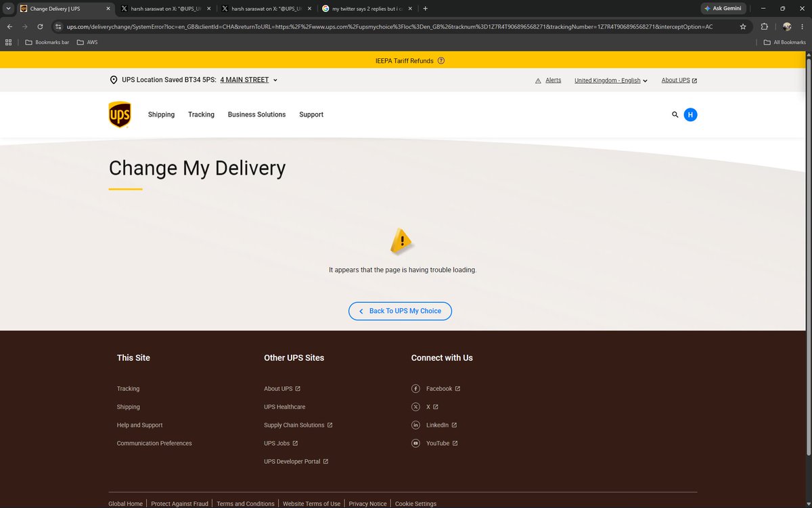The height and width of the screenshot is (508, 812).
Task: Click the X social icon in footer
Action: click(416, 407)
